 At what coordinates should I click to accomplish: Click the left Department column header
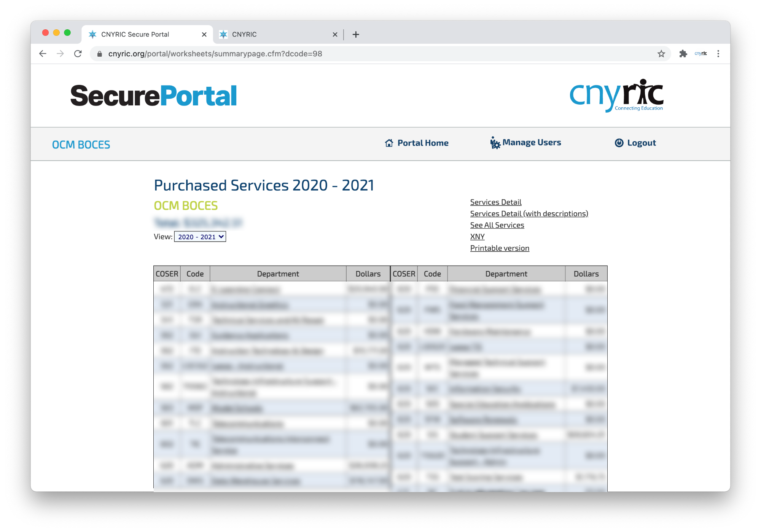click(278, 274)
